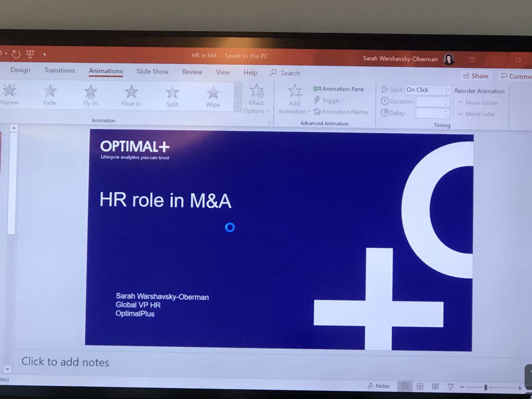The image size is (532, 399).
Task: Click the Global VP HR text line
Action: coord(138,305)
